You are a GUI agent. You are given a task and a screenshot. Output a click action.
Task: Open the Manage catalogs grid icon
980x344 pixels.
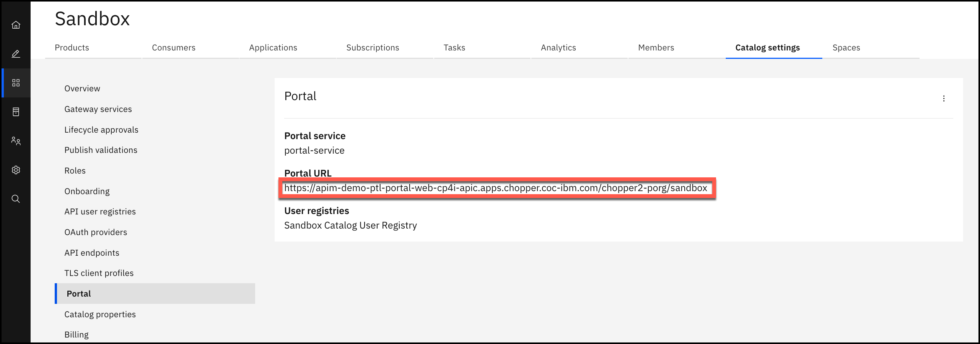pos(16,83)
